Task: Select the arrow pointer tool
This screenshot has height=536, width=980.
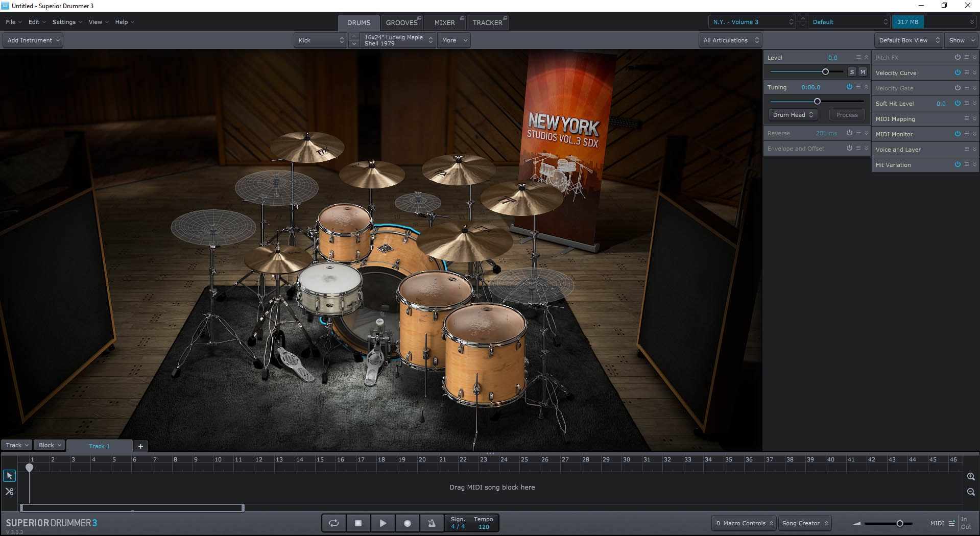Action: 9,476
